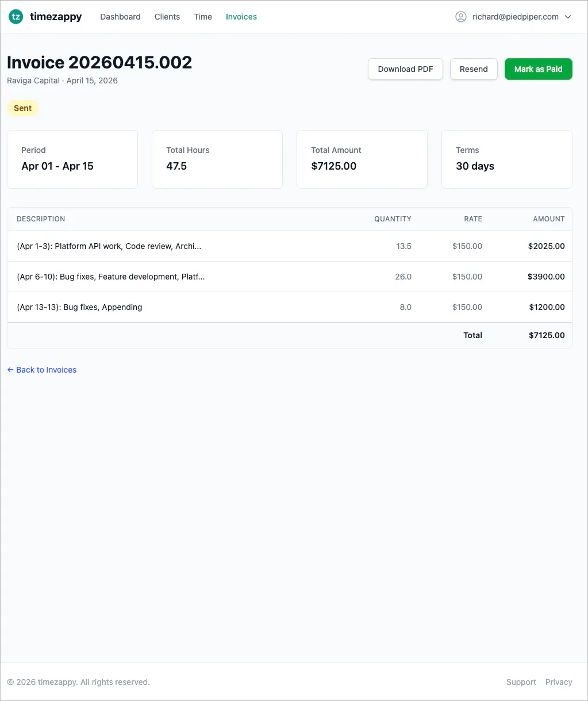Select the Invoice 20260415.002 heading

coord(99,62)
